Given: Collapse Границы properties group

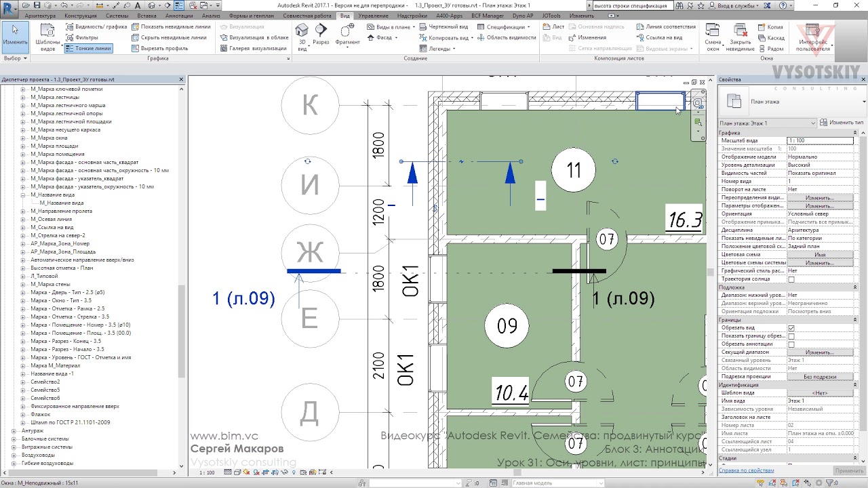Looking at the screenshot, I should pos(856,320).
